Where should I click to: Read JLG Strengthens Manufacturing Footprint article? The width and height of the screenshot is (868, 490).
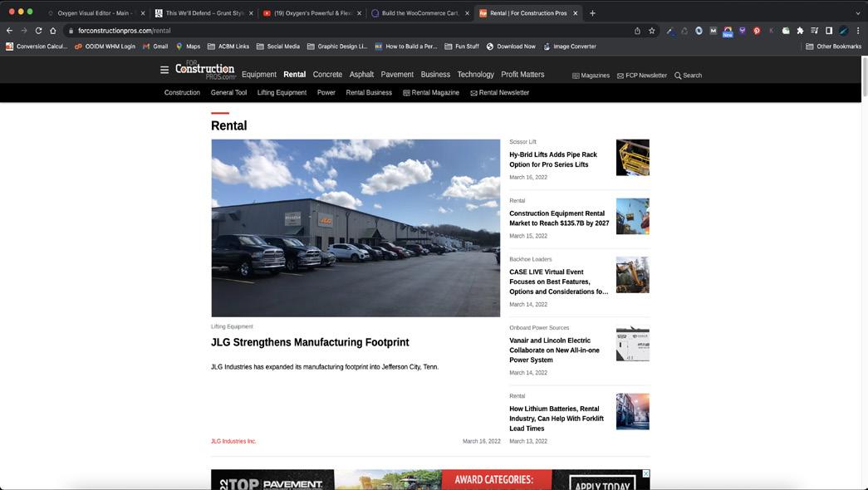point(310,342)
